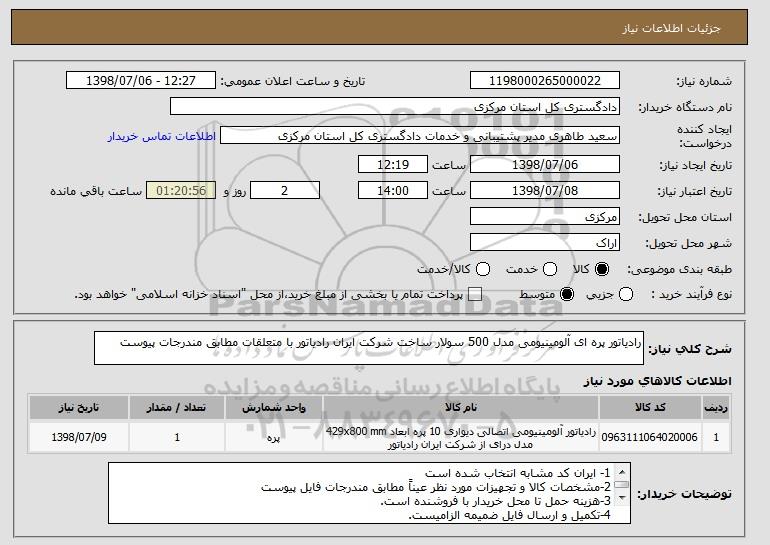770x545 pixels.
Task: Click the نام کالا column header
Action: (461, 408)
